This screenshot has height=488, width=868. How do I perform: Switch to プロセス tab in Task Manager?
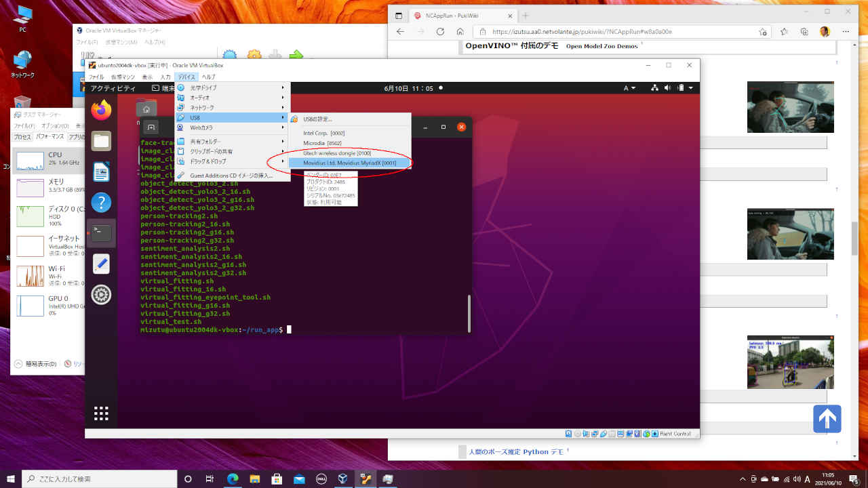[x=22, y=136]
